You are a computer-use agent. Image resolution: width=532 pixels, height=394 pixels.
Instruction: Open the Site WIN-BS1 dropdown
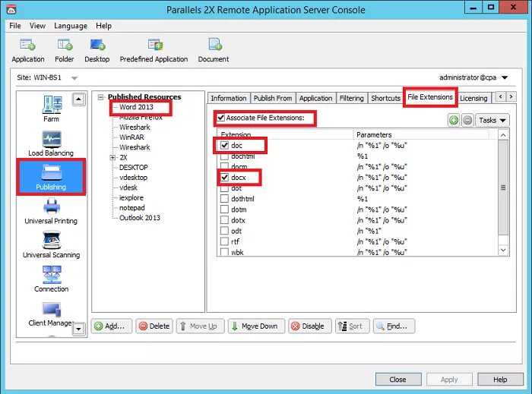tap(74, 78)
